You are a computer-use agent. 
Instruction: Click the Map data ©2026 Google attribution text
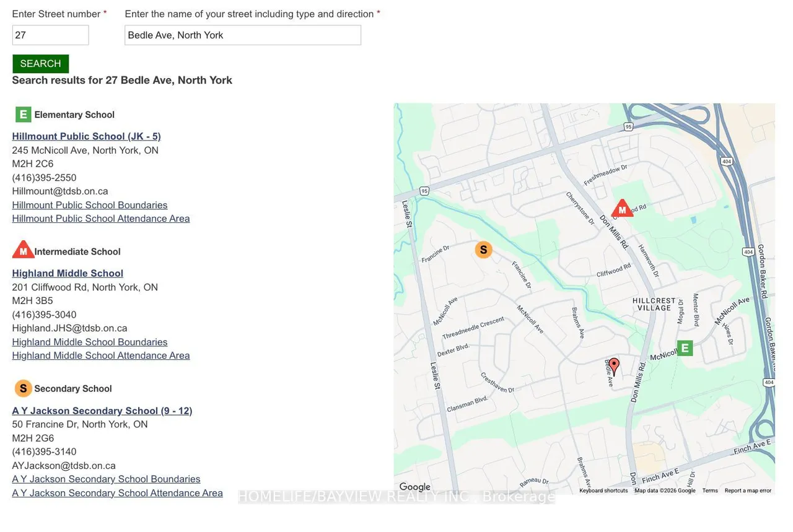pos(665,491)
